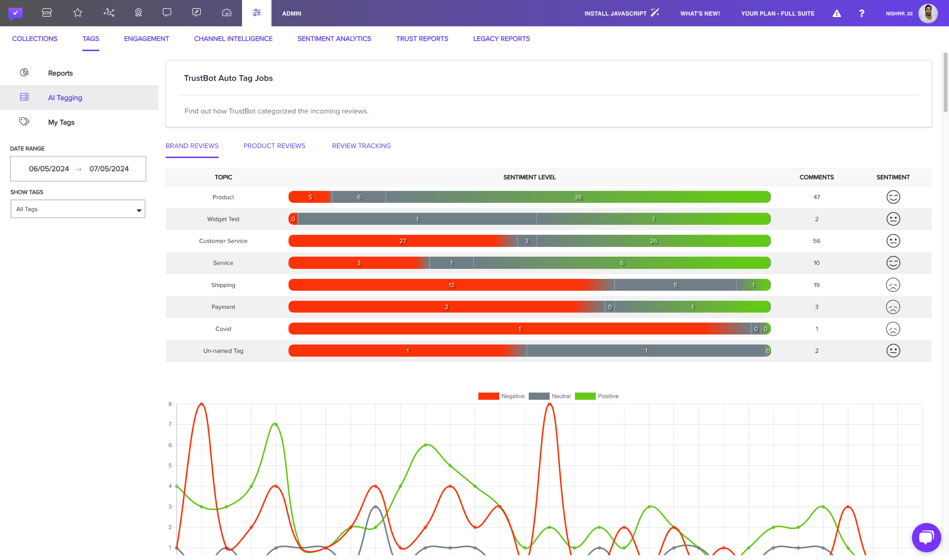Click the speech bubble with pencil icon
The width and height of the screenshot is (949, 560).
click(x=196, y=13)
